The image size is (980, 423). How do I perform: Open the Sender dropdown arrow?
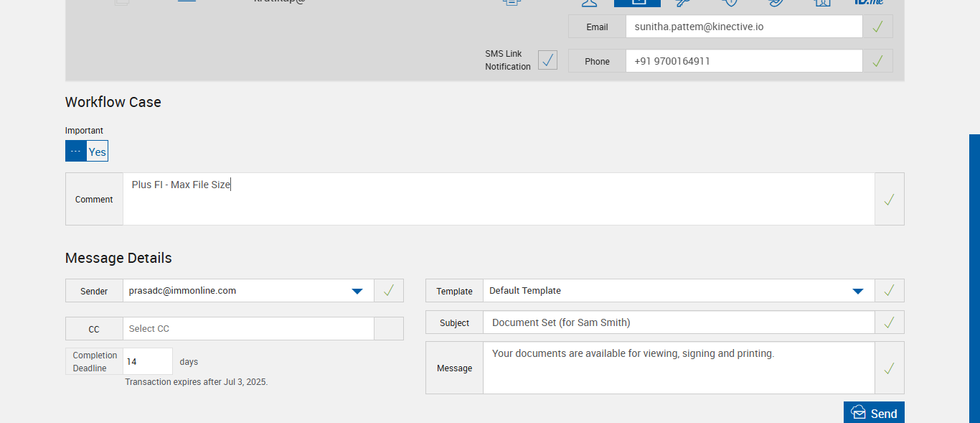coord(357,291)
